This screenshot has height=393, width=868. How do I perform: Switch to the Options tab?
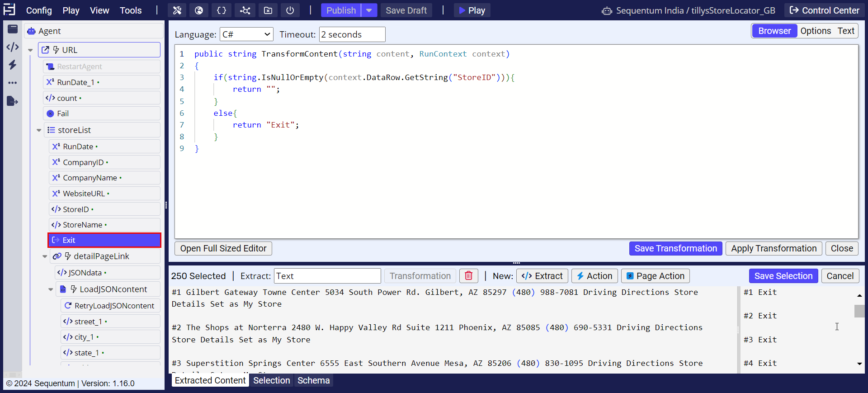click(816, 31)
